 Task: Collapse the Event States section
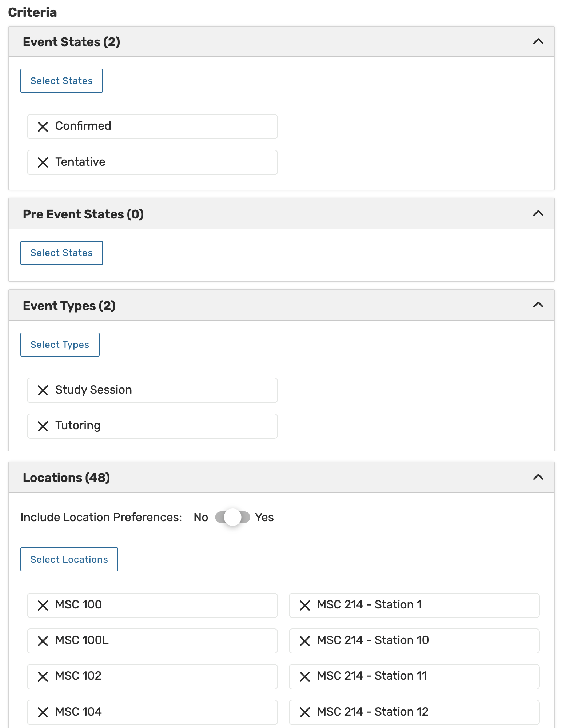[x=538, y=41]
